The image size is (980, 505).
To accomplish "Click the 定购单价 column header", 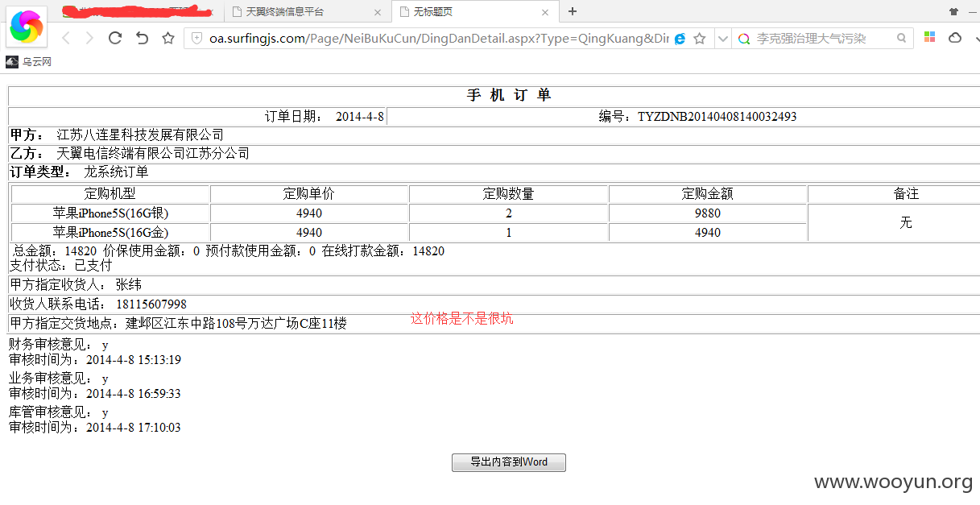I will click(x=309, y=194).
